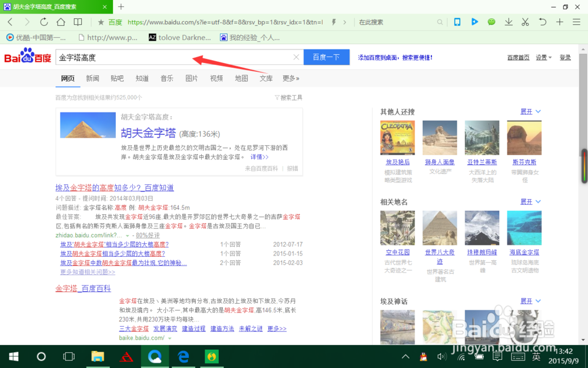Open the browser menu via hamburger icon

point(576,22)
